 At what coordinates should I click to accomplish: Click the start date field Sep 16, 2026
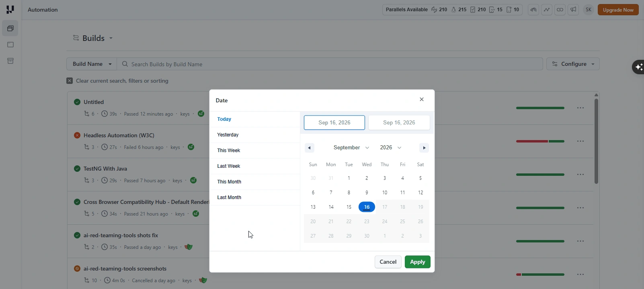pos(334,122)
